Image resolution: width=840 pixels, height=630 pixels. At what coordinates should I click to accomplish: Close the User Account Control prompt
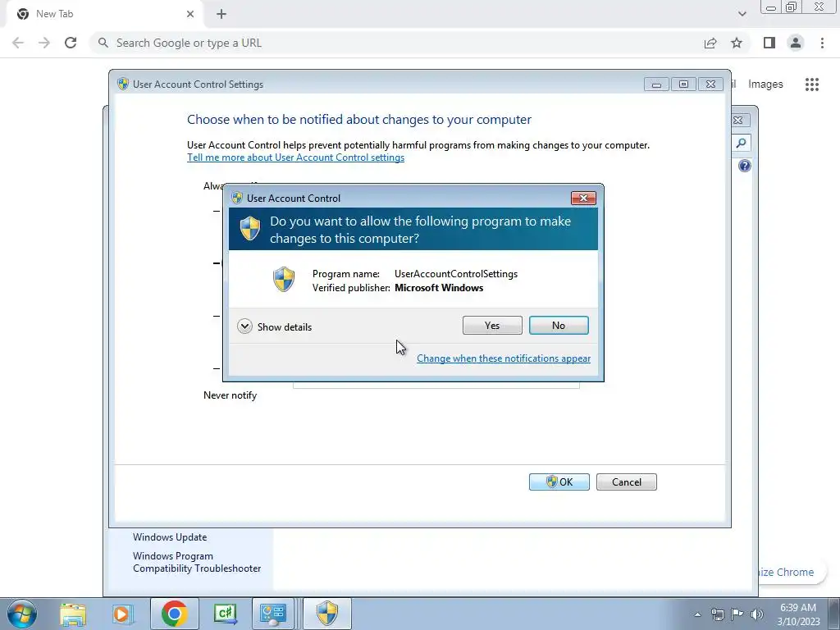pyautogui.click(x=583, y=199)
